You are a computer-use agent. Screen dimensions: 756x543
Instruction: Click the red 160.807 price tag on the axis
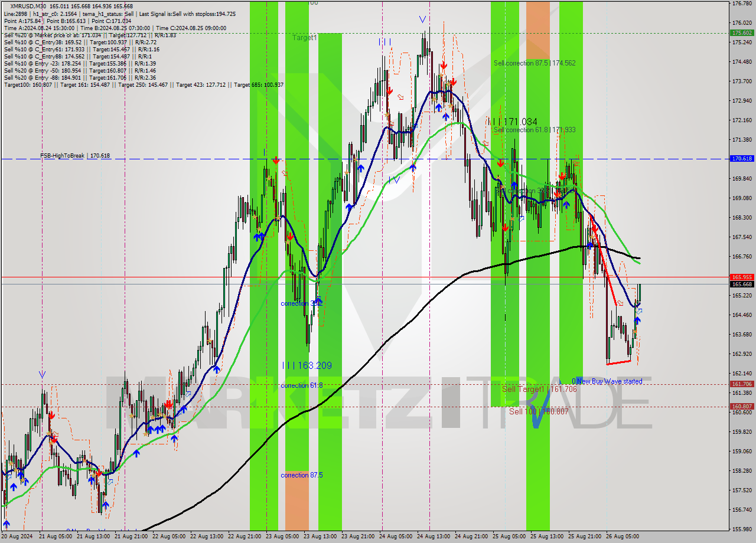click(x=742, y=406)
